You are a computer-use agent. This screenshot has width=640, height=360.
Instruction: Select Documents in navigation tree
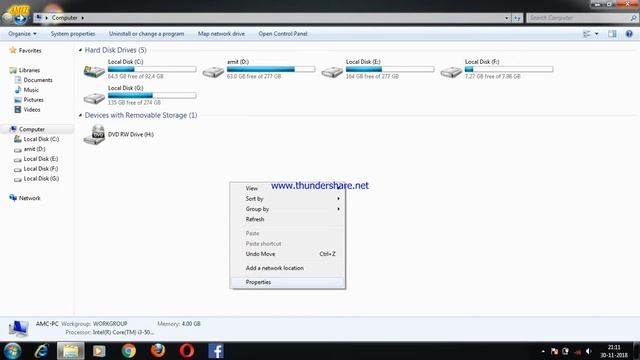38,80
